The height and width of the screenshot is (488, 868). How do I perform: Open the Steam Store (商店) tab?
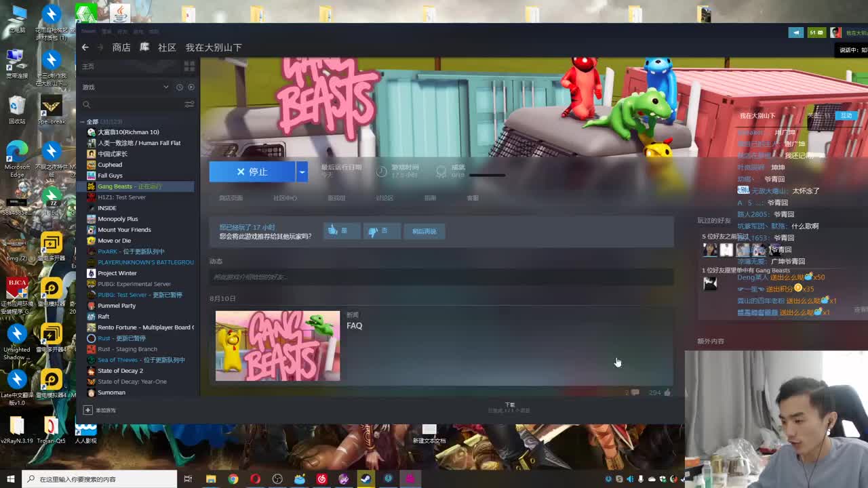pos(121,47)
